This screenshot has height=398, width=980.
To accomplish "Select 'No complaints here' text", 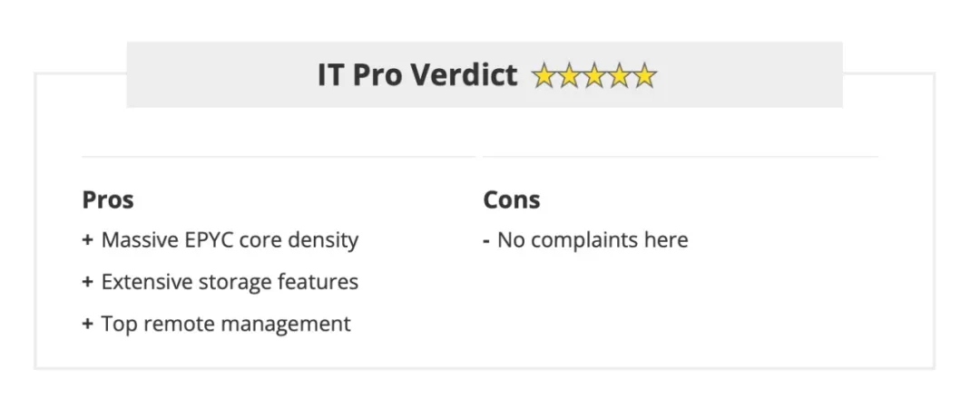I will 593,240.
